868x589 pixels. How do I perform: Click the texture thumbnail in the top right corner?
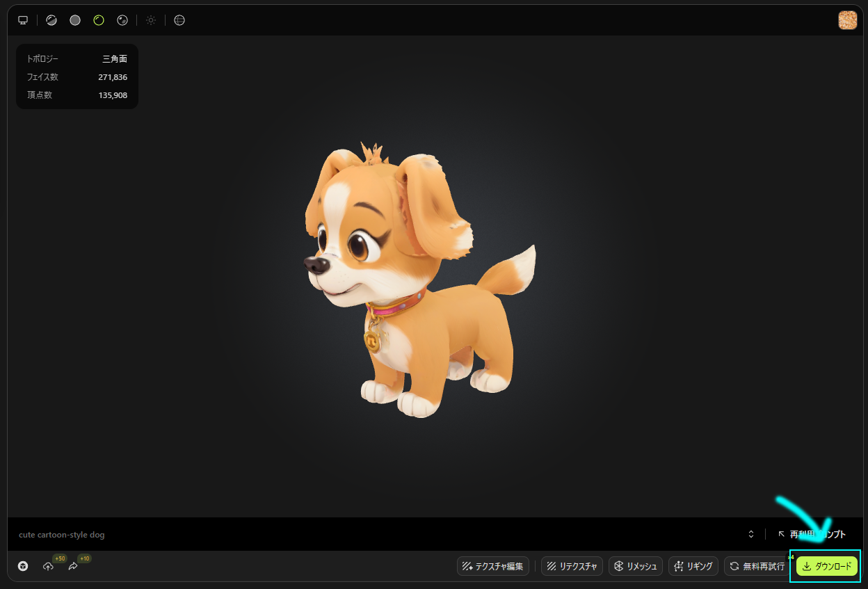pos(848,20)
